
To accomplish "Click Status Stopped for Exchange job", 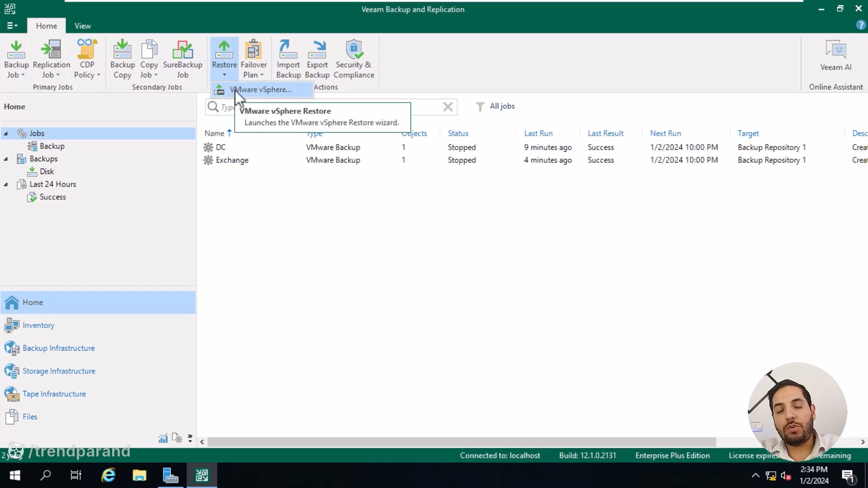I will click(462, 160).
